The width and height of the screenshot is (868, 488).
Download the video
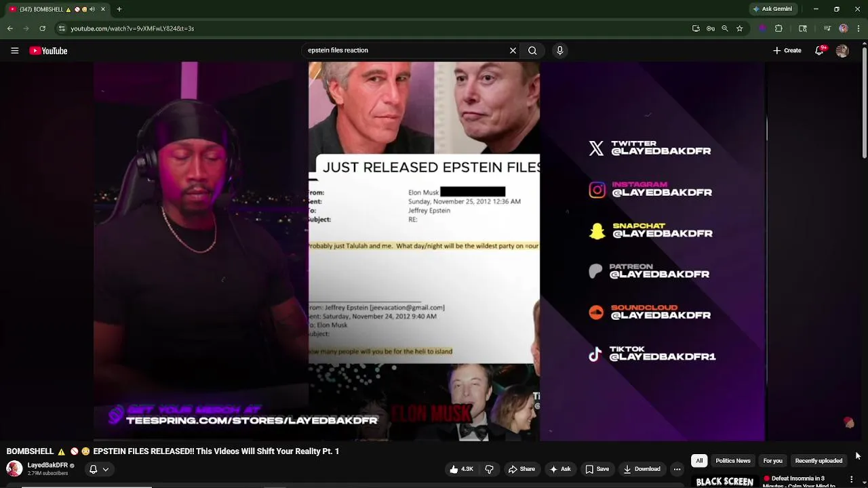(x=642, y=469)
